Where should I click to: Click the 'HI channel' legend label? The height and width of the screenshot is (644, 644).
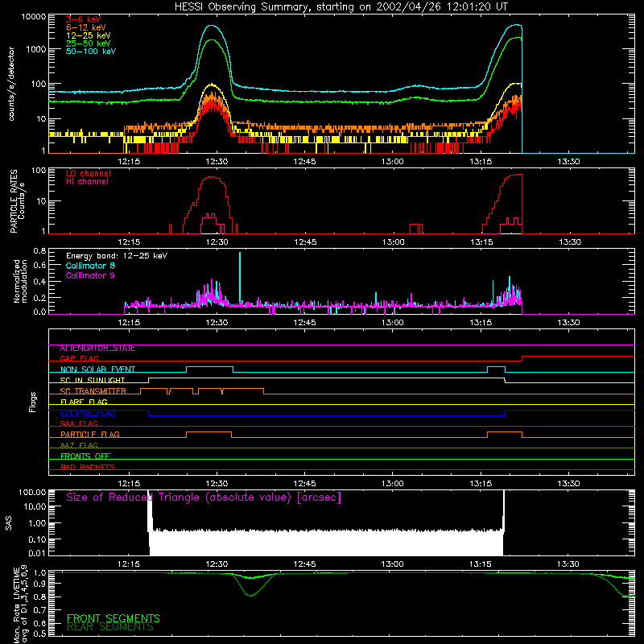tap(87, 182)
